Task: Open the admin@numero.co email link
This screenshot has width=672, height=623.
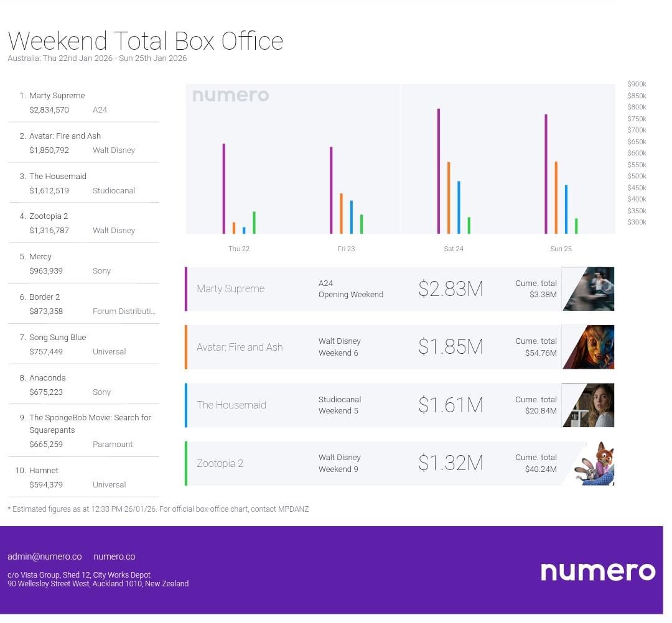Action: [x=44, y=556]
